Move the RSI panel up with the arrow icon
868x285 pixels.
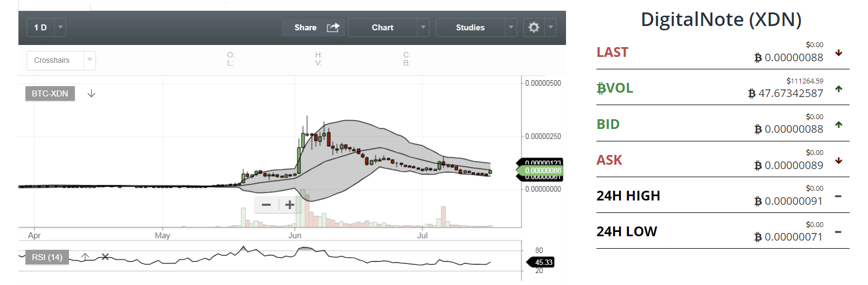click(x=85, y=257)
